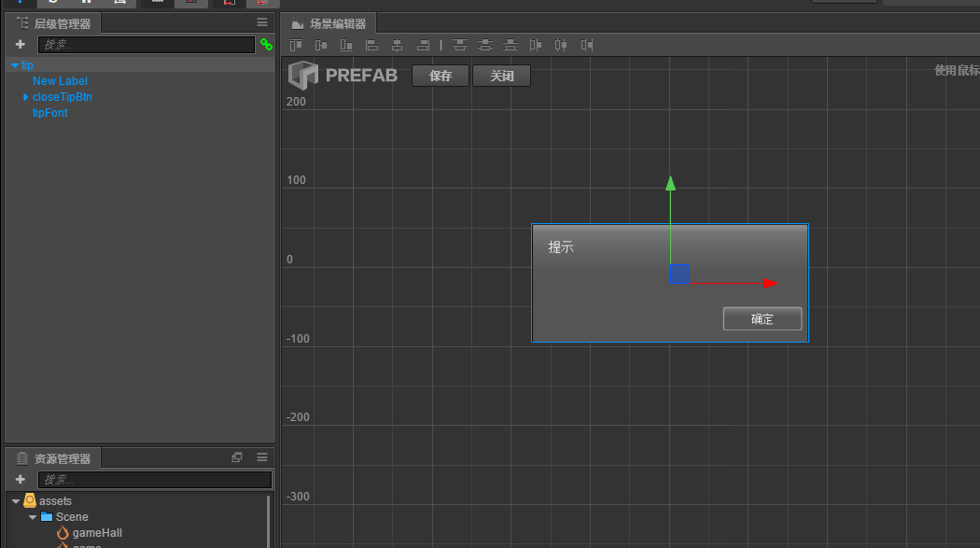Viewport: 980px width, 548px height.
Task: Select the gameHall scene asset
Action: 97,533
